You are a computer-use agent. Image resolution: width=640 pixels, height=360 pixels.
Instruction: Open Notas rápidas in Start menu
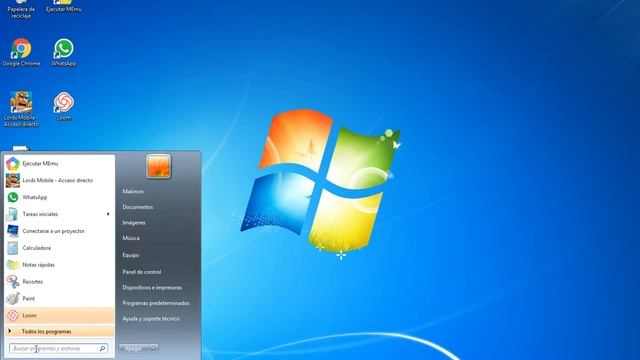coord(59,265)
